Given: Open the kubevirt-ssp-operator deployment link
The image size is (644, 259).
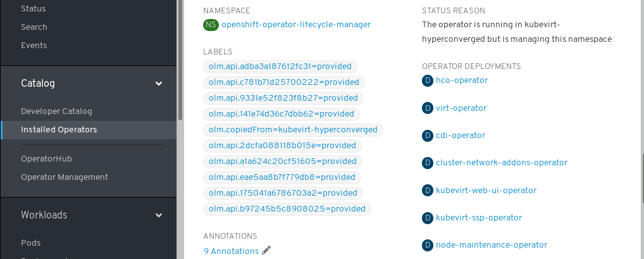Looking at the screenshot, I should (478, 218).
